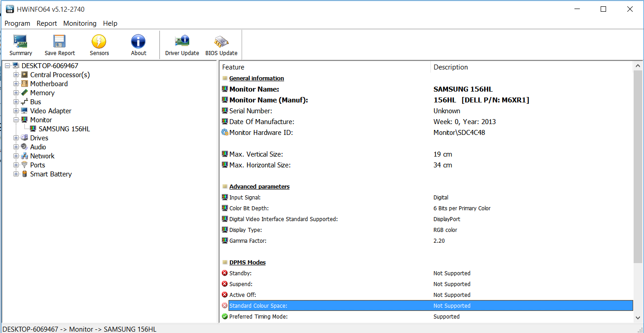Select SAMSUNG 156HL in the tree
The height and width of the screenshot is (333, 644).
click(64, 129)
